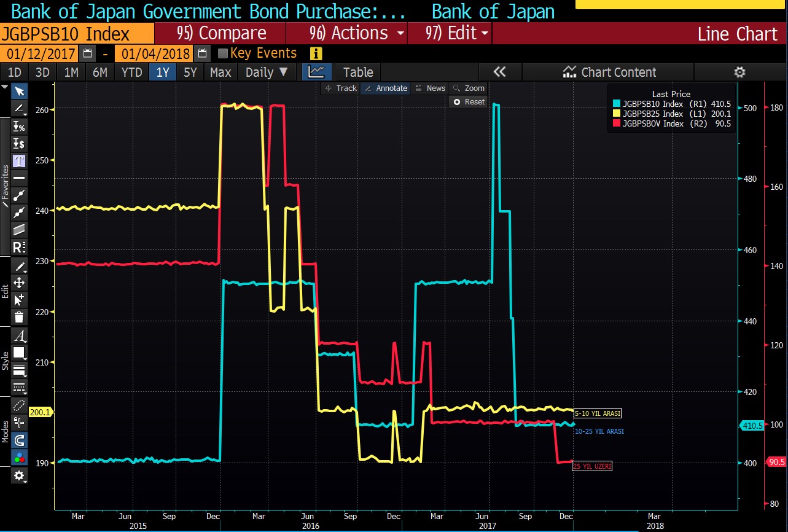Select the 5Y time range tab
The width and height of the screenshot is (788, 532).
(190, 72)
